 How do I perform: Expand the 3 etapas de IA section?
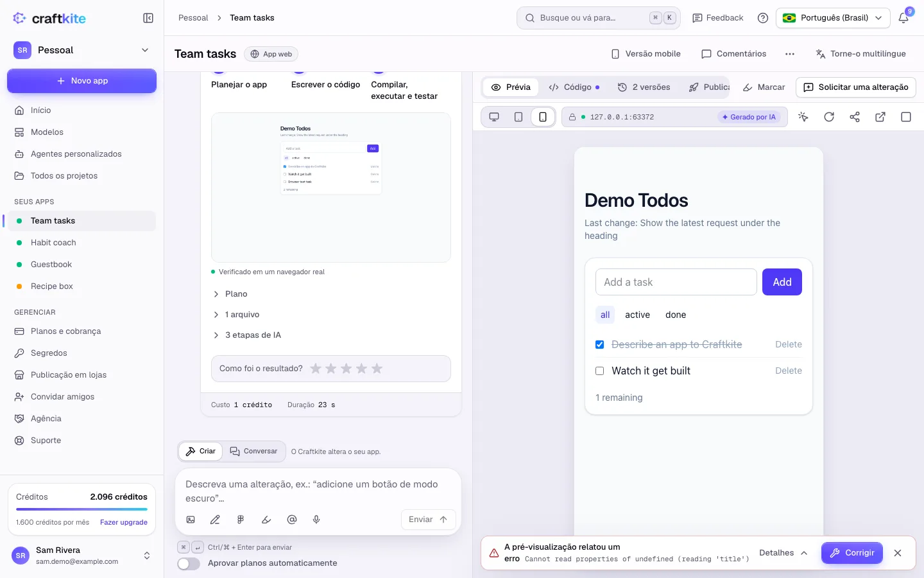246,335
